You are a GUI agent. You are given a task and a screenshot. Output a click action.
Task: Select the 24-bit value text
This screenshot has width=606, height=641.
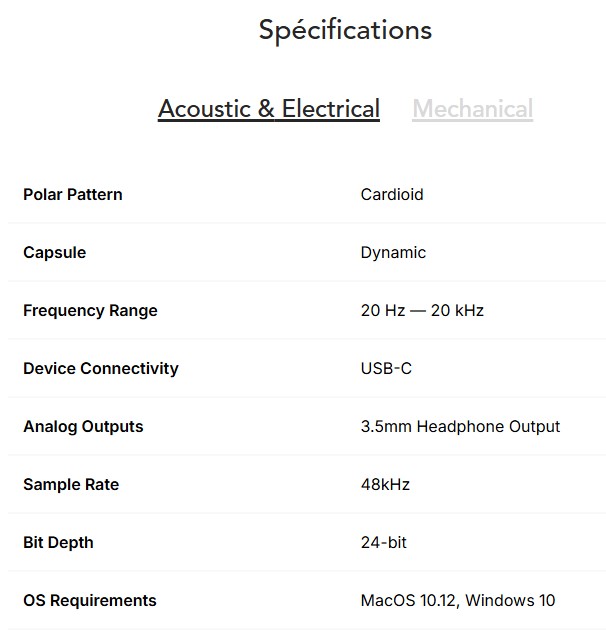pyautogui.click(x=383, y=543)
